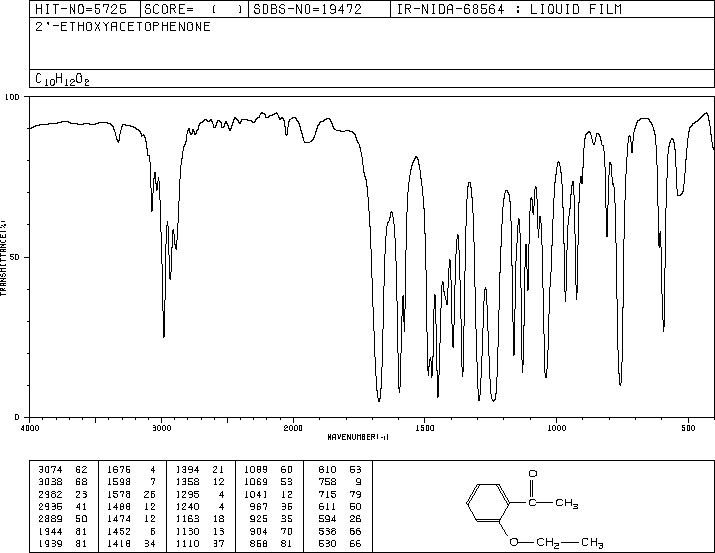Screen dimensions: 715x553
Task: Select the 1295 peak entry in table
Action: [x=200, y=494]
